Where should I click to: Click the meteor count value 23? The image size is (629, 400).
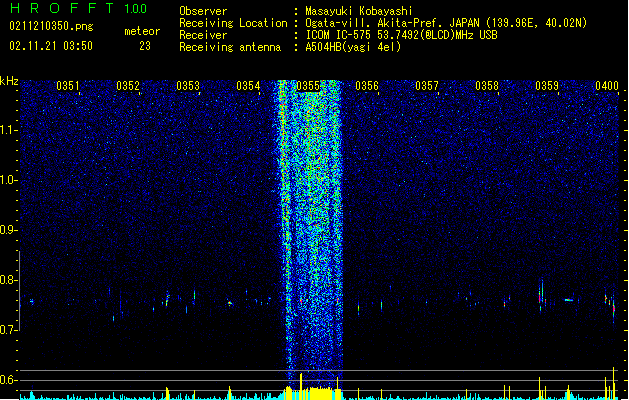pyautogui.click(x=145, y=46)
